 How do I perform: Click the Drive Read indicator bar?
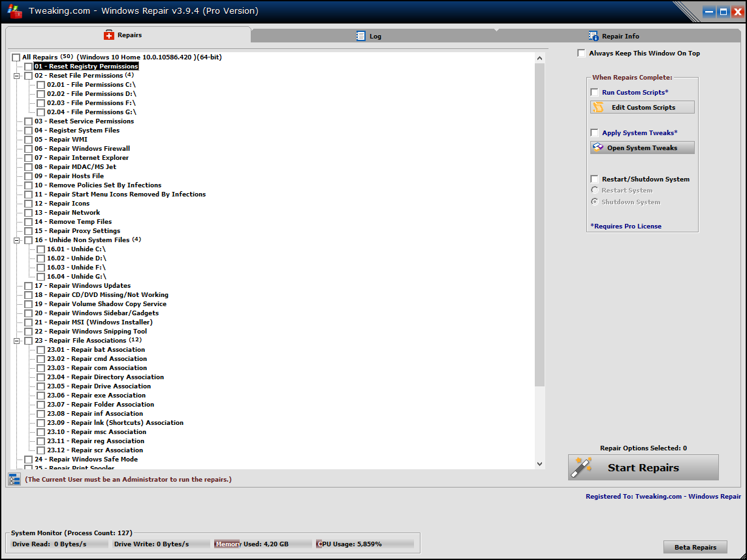tap(59, 544)
